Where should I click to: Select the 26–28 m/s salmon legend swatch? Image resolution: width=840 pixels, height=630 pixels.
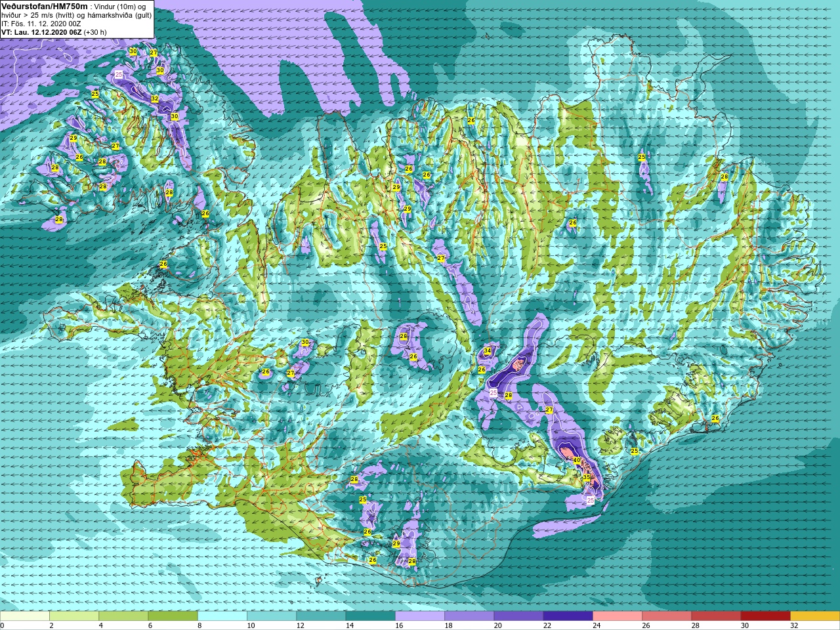667,616
